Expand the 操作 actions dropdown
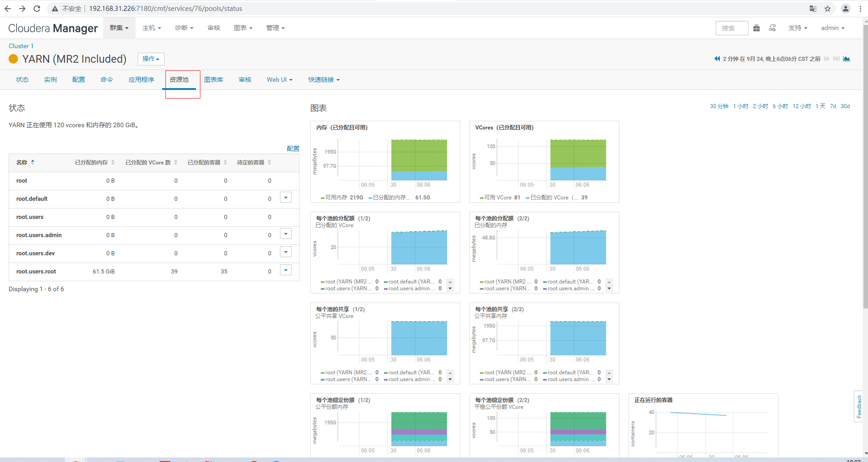 click(x=151, y=59)
